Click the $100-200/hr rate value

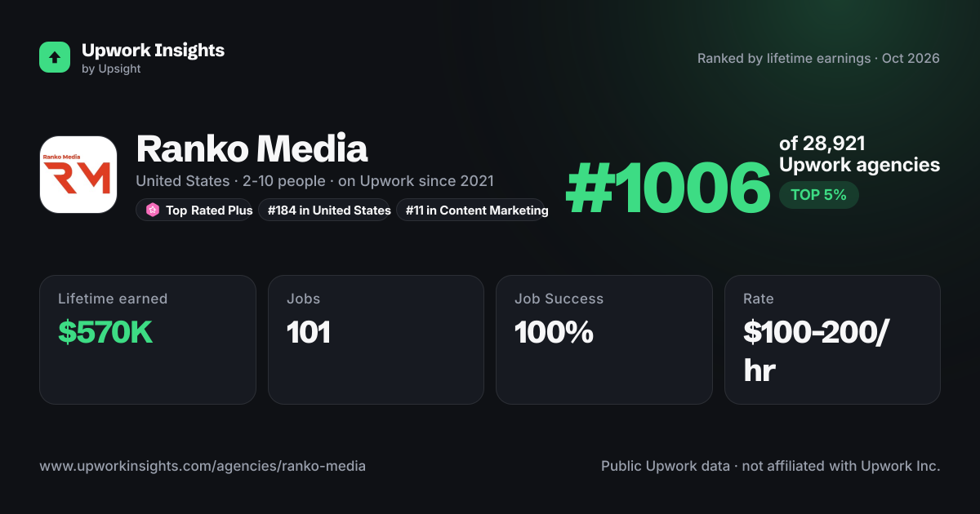click(x=818, y=352)
